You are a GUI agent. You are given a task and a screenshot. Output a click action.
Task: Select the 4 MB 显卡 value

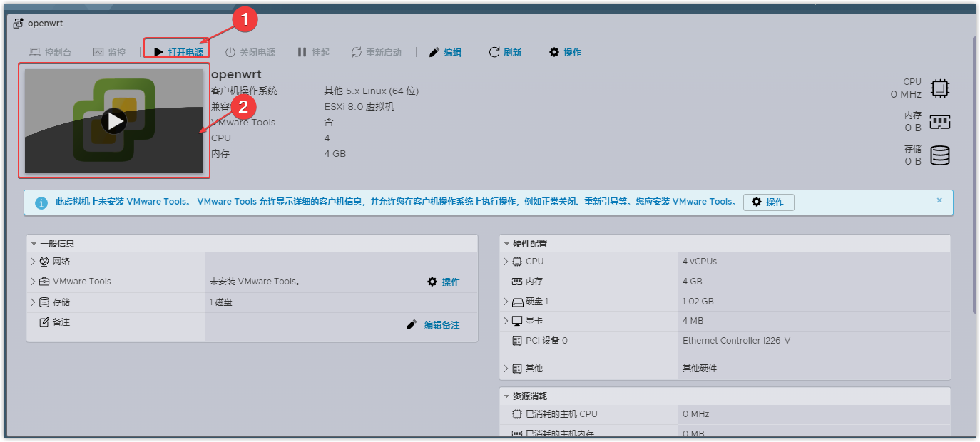click(693, 321)
